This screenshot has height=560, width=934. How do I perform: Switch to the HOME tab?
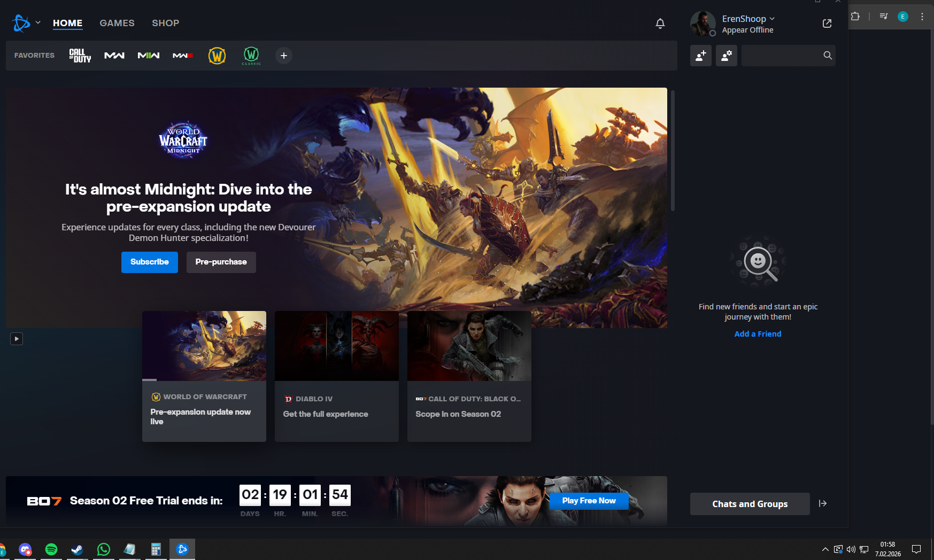click(x=67, y=23)
